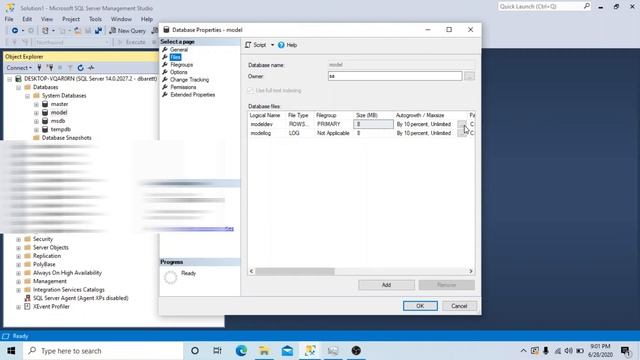Open autogrowth ellipsis button for modellog
Image resolution: width=640 pixels, height=360 pixels.
[x=462, y=133]
